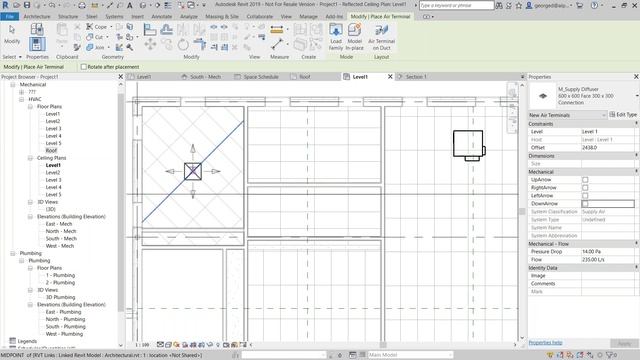Select the Align tool in Modify panel
640x360 pixels.
(150, 30)
